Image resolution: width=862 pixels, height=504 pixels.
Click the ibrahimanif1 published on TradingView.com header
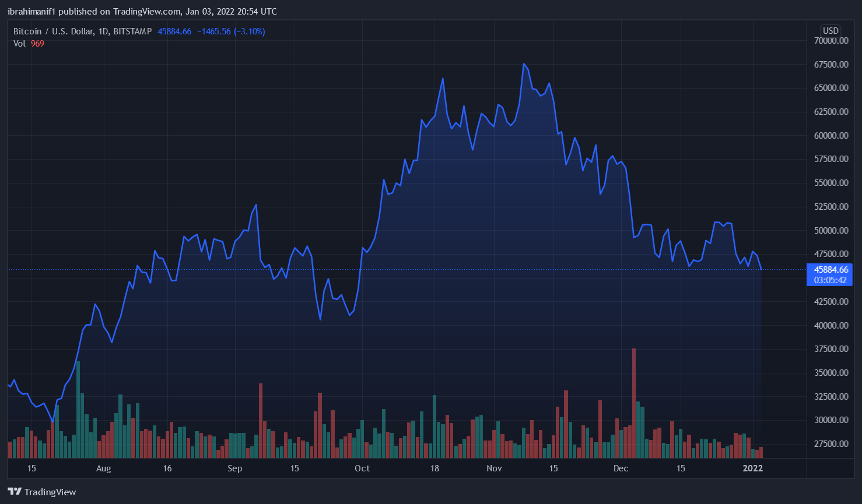(x=142, y=12)
